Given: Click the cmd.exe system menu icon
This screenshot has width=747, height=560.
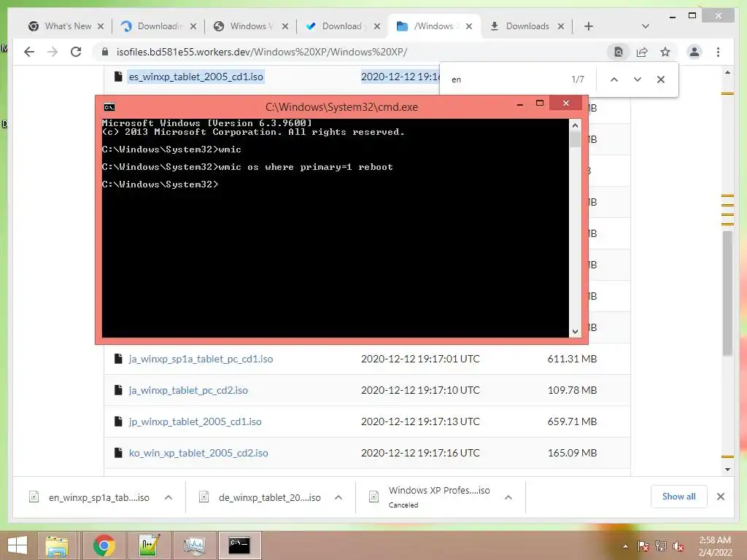Looking at the screenshot, I should (109, 107).
